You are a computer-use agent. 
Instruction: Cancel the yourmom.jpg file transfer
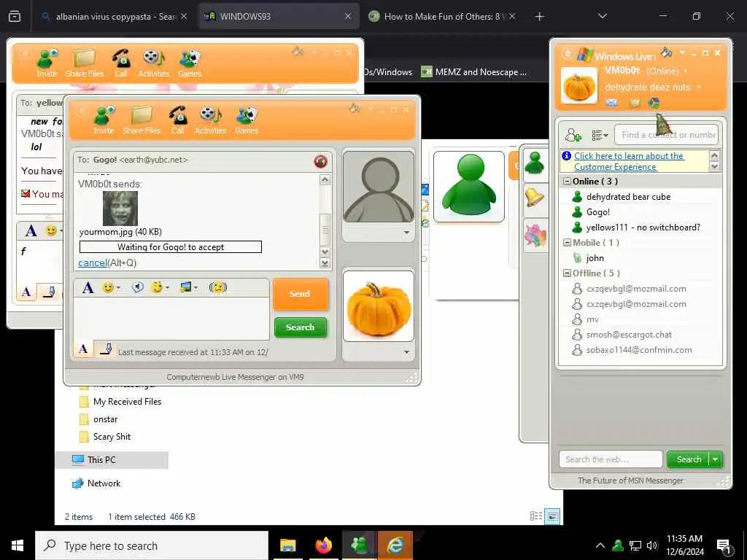(93, 262)
